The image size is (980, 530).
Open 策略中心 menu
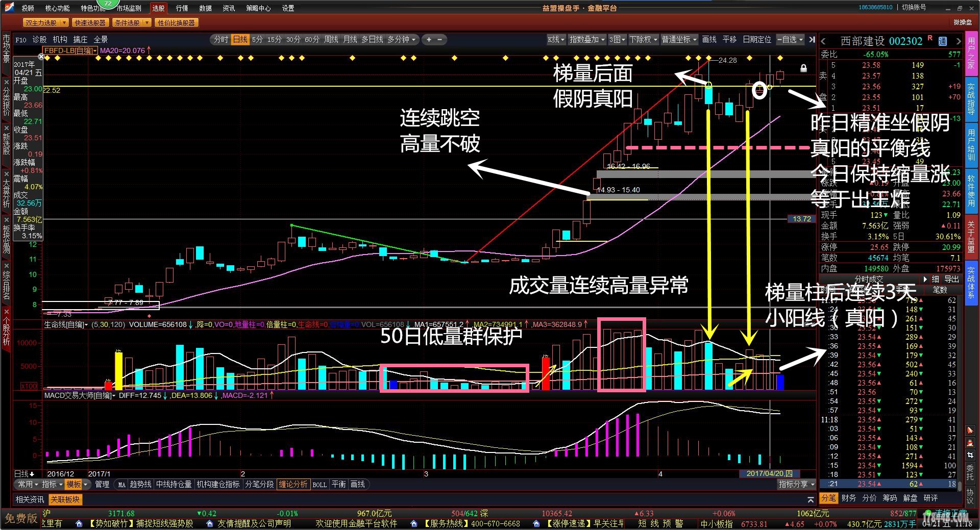pos(259,8)
